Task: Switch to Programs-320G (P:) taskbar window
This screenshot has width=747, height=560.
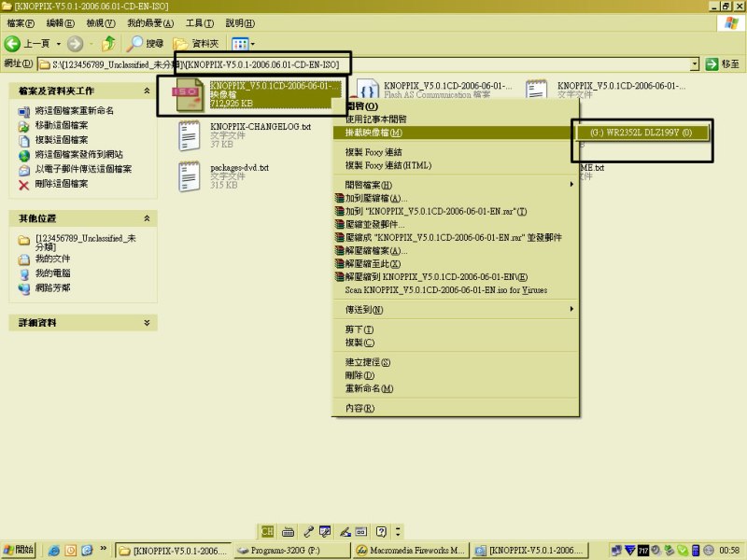Action: (291, 551)
